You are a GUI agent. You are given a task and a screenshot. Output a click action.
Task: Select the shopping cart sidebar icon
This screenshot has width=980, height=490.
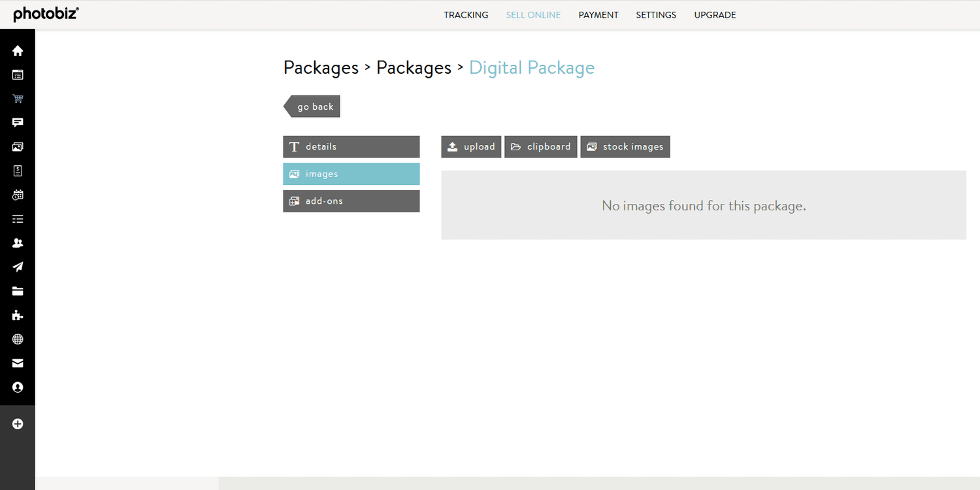[x=17, y=99]
